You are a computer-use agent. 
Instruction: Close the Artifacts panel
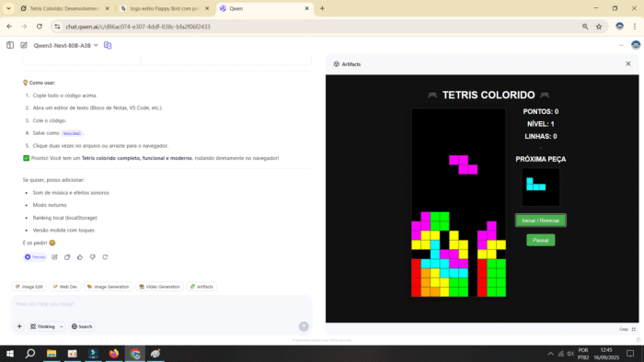[x=628, y=63]
